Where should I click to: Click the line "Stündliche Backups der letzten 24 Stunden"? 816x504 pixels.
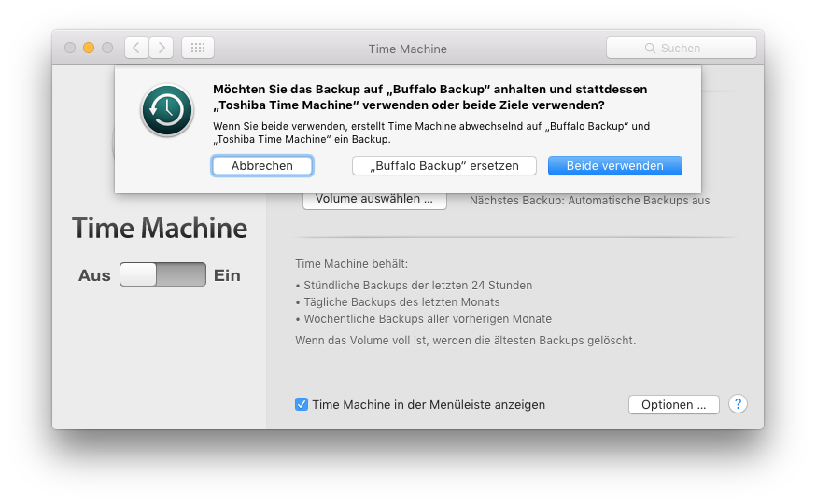(x=418, y=285)
